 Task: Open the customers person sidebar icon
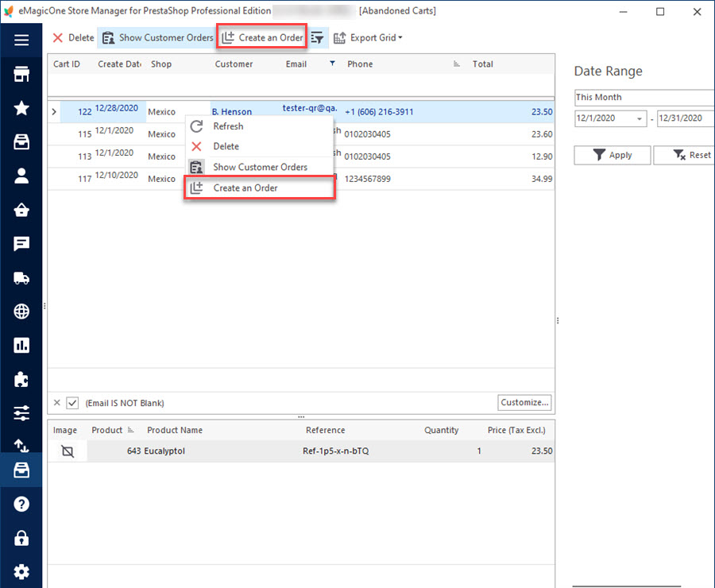pos(21,176)
